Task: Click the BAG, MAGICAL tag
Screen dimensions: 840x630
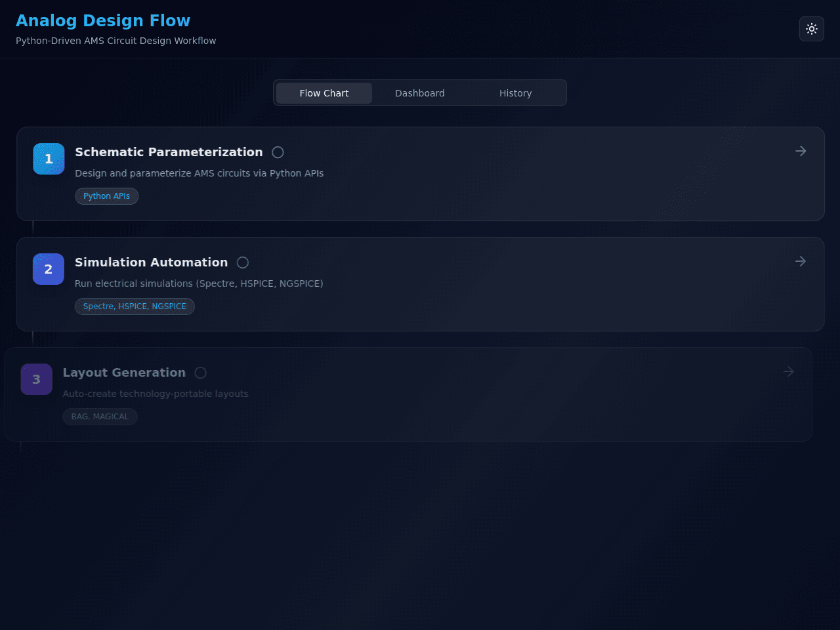Action: tap(100, 417)
